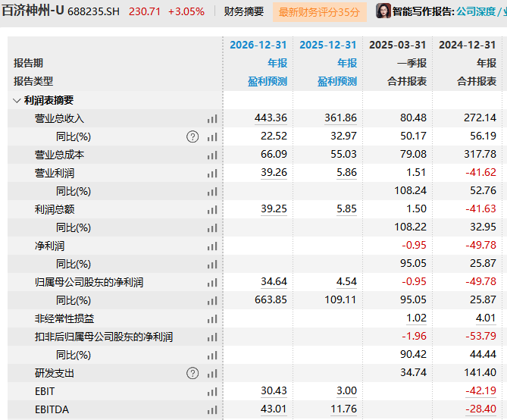Open the 公司深度 report link
507x420 pixels.
476,12
